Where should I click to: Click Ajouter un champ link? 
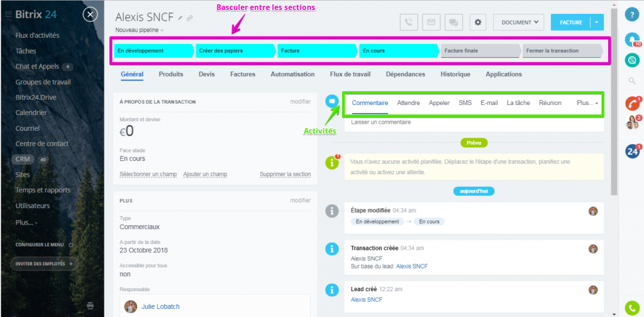(206, 174)
